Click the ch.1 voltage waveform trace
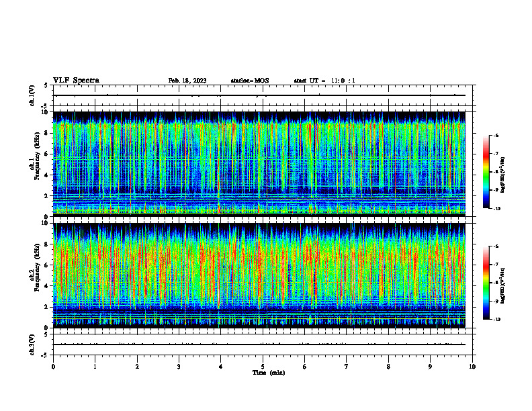The width and height of the screenshot is (532, 411). pyautogui.click(x=259, y=95)
